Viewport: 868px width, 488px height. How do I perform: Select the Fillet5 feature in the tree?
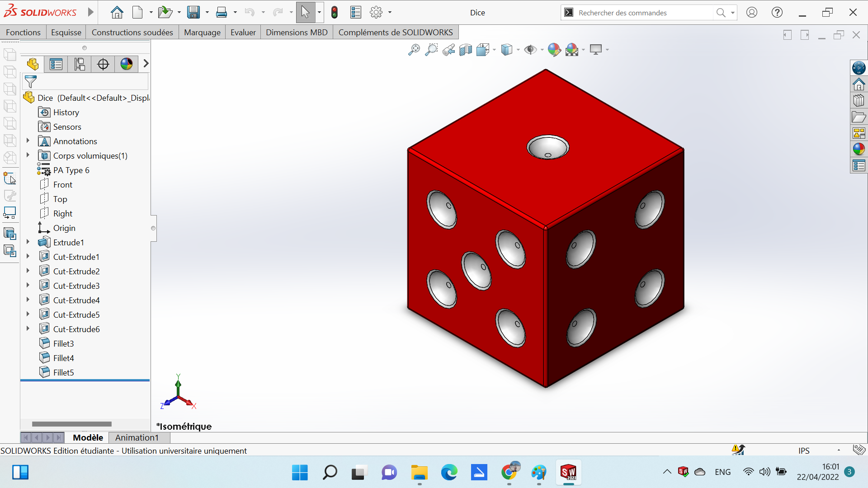coord(64,372)
